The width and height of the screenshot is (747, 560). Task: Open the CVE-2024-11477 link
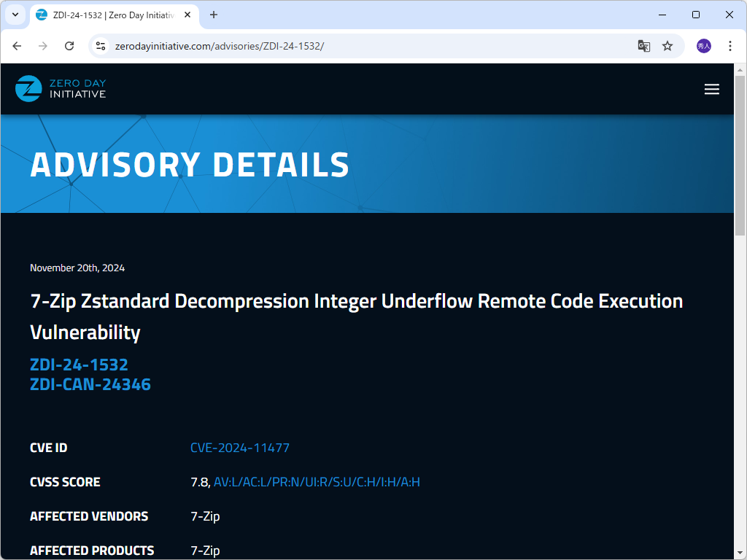coord(239,448)
